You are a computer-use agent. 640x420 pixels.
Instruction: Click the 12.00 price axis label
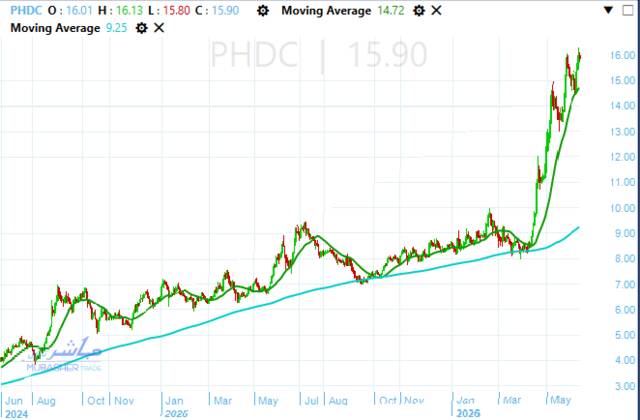coord(622,157)
